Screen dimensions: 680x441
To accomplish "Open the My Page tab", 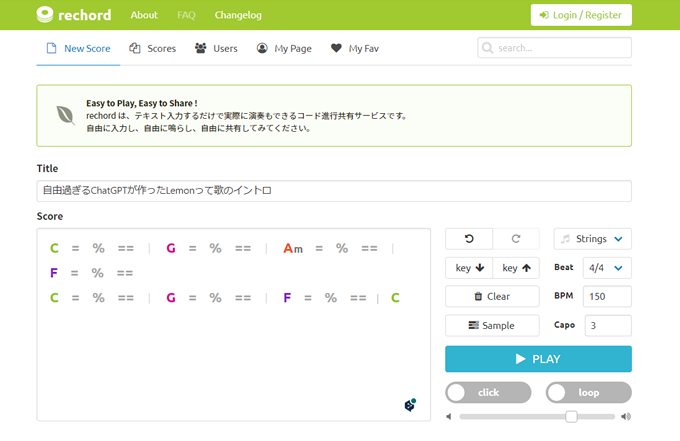I will (284, 49).
